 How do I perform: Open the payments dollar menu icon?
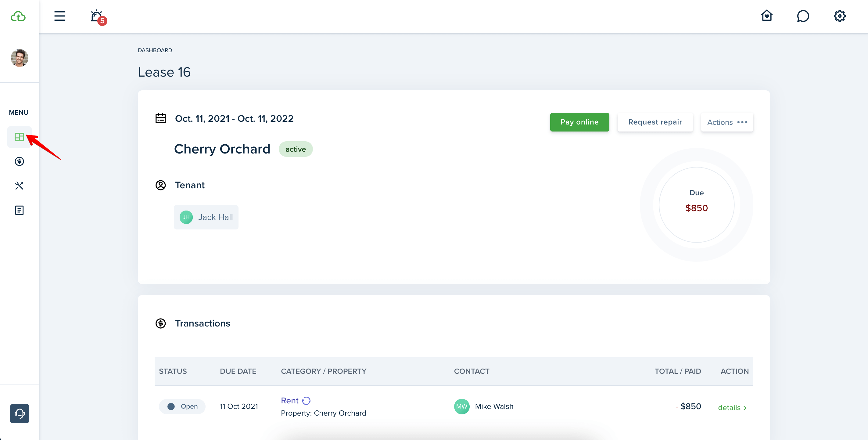19,161
